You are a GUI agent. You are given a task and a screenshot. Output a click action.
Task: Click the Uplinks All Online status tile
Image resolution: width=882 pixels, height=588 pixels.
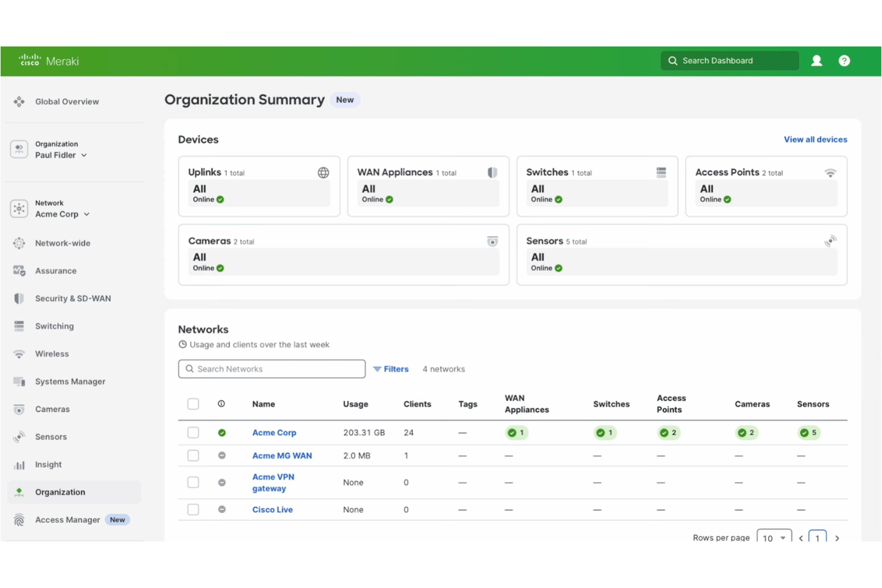coord(259,194)
